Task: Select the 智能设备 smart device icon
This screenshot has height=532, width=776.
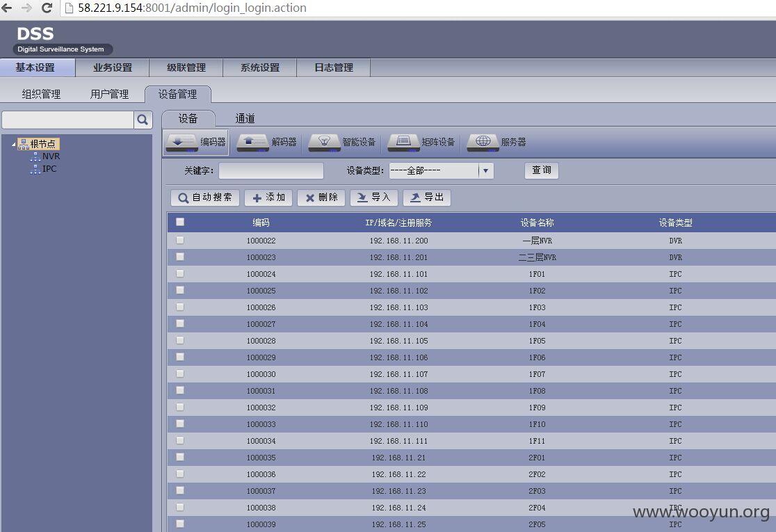Action: (324, 142)
